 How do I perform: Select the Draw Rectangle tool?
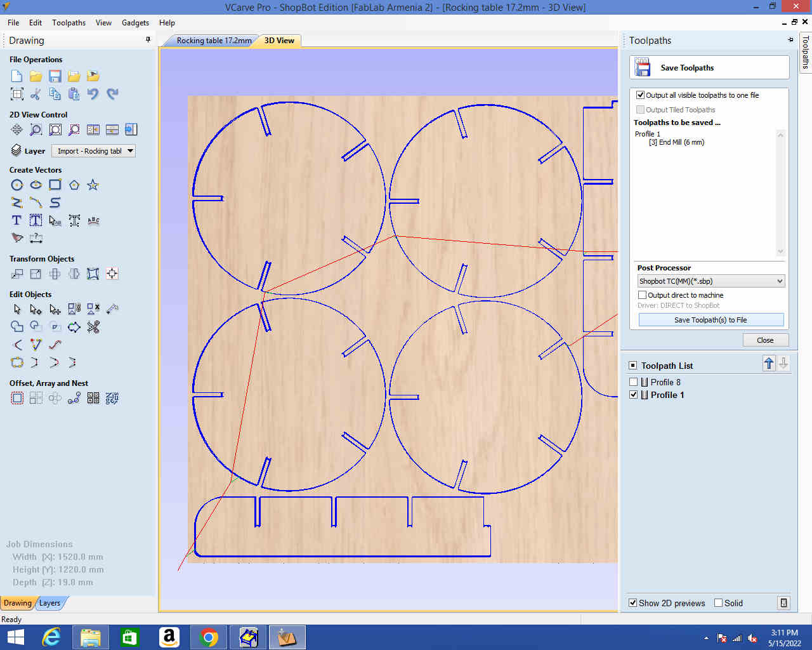(x=55, y=185)
